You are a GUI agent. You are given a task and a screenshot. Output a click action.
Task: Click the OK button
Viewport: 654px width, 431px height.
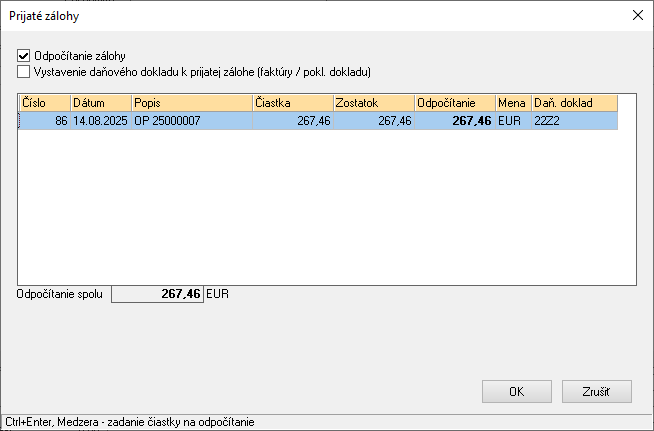click(516, 392)
